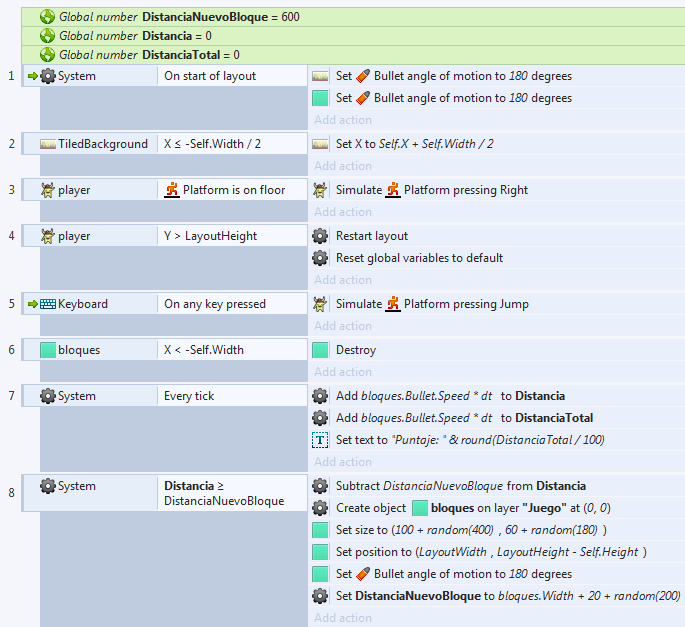The image size is (685, 627).
Task: Select the DistanciaNuevoBloque global variable globe icon
Action: point(47,17)
